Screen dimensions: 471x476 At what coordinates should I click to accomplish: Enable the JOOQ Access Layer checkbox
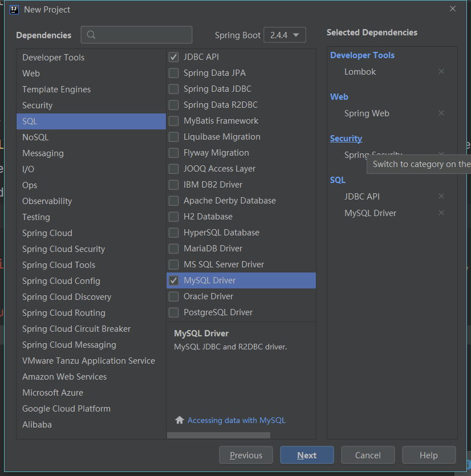coord(174,169)
